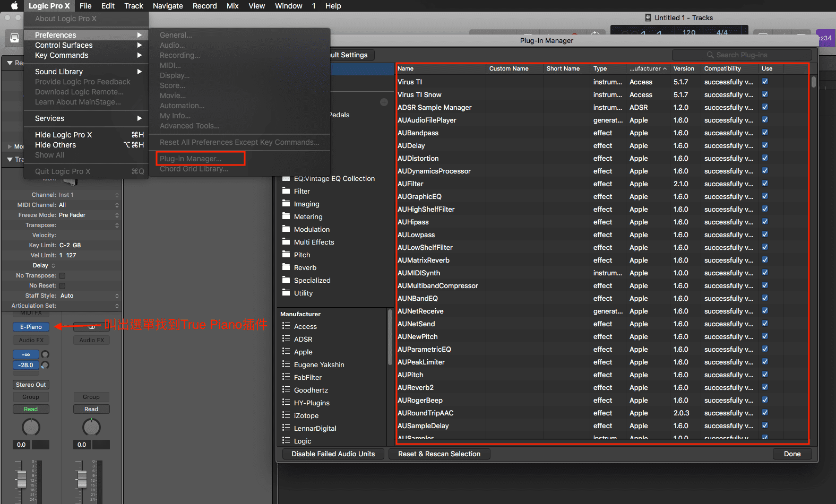
Task: Uncheck Use for Virus TI Snow
Action: pyautogui.click(x=765, y=94)
